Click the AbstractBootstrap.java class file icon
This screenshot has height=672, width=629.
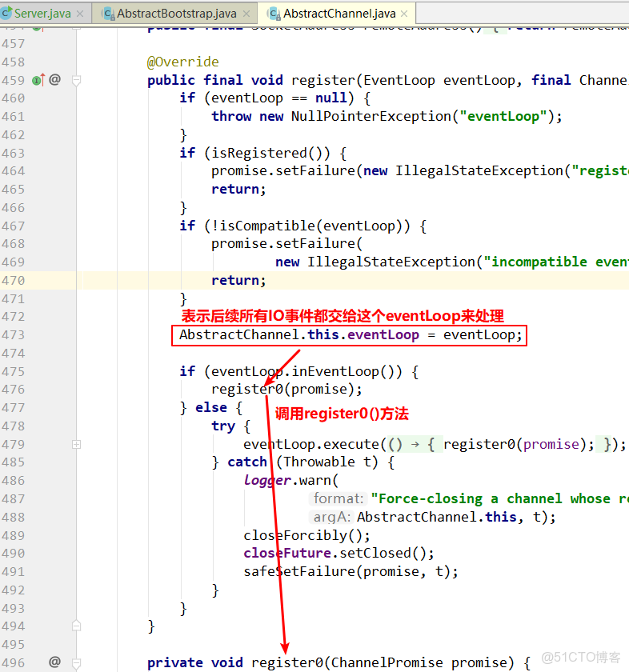click(x=109, y=14)
